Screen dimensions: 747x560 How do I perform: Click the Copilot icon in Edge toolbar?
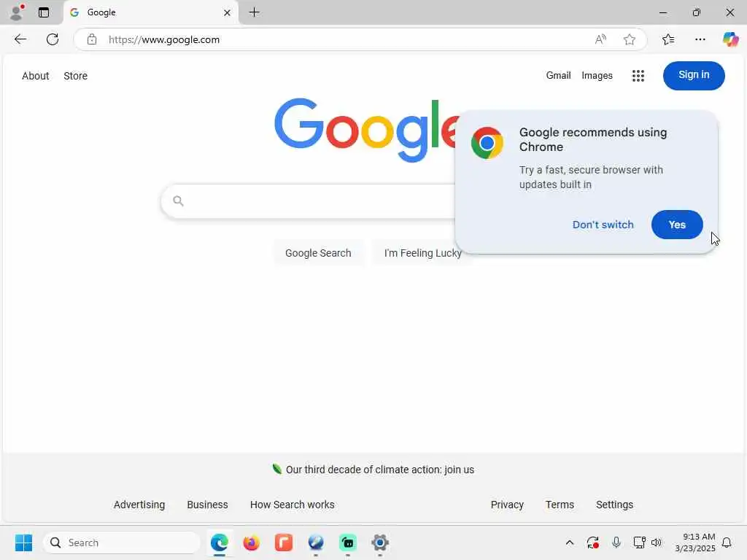tap(729, 39)
